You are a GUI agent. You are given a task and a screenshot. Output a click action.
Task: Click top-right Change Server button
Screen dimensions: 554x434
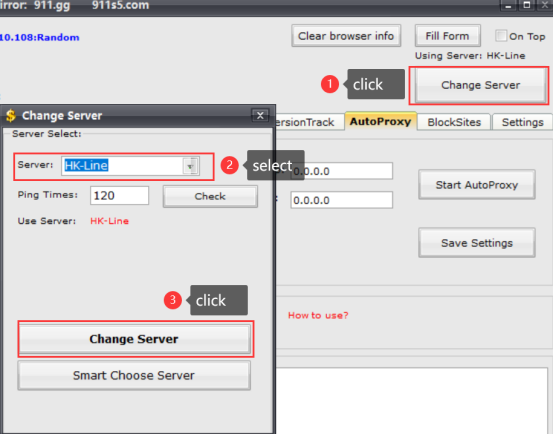point(481,85)
